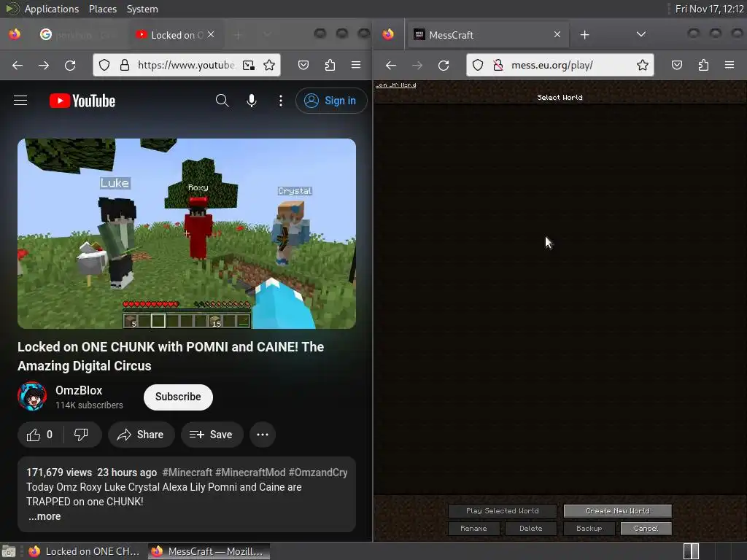Click Play Selected World button
This screenshot has width=747, height=560.
[x=502, y=511]
